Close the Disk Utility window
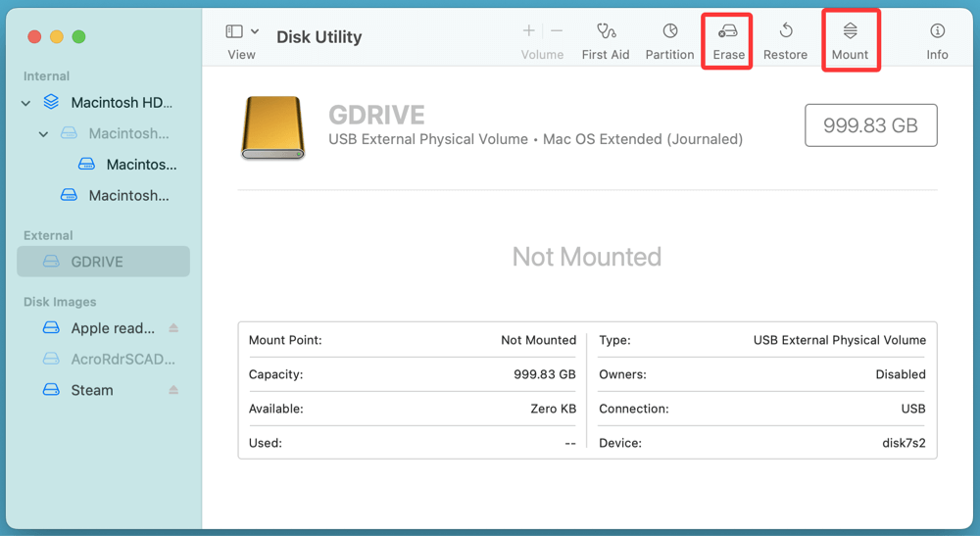The width and height of the screenshot is (980, 536). tap(34, 37)
